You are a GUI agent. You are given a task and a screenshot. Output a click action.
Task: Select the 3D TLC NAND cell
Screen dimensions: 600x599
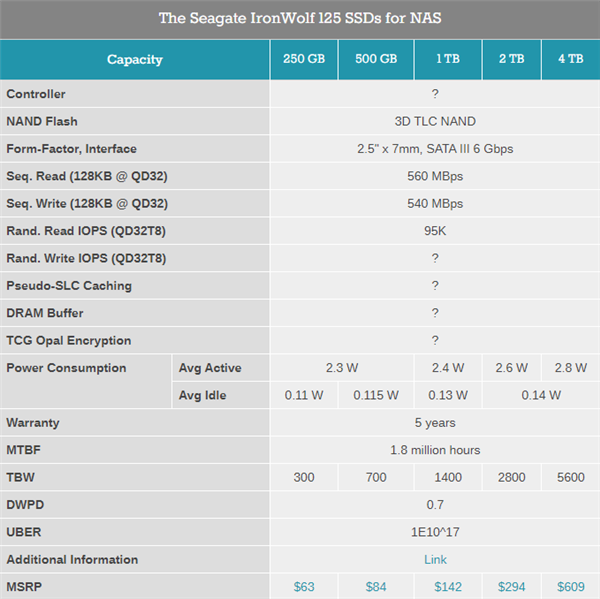click(435, 121)
